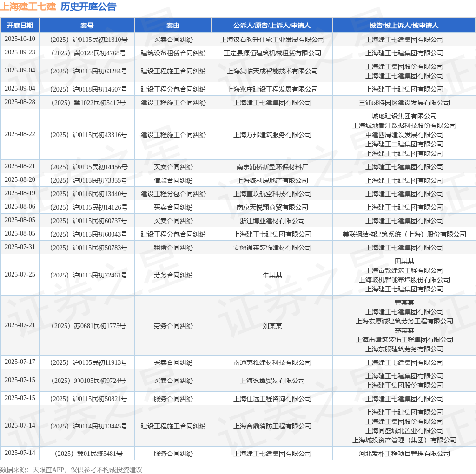This screenshot has height=474, width=476.
Task: Click defendant 三浦威特园区建设发展有限公司
Action: coord(404,103)
